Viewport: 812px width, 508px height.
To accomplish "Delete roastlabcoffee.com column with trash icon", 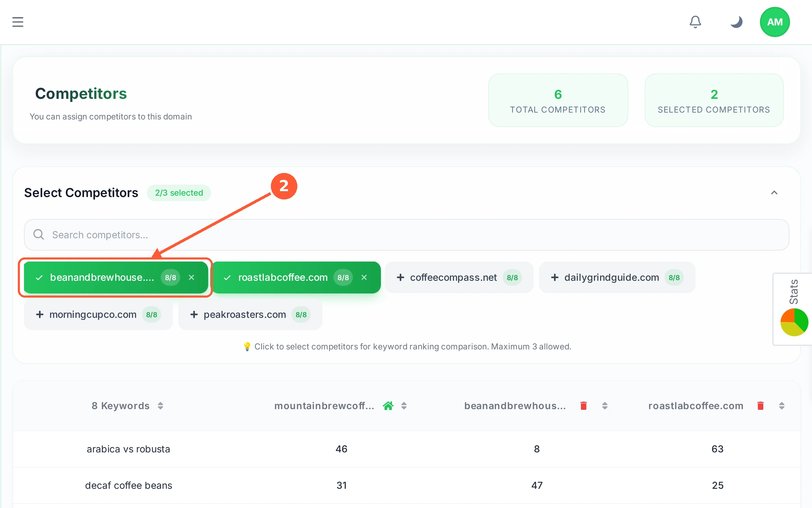I will pos(761,406).
